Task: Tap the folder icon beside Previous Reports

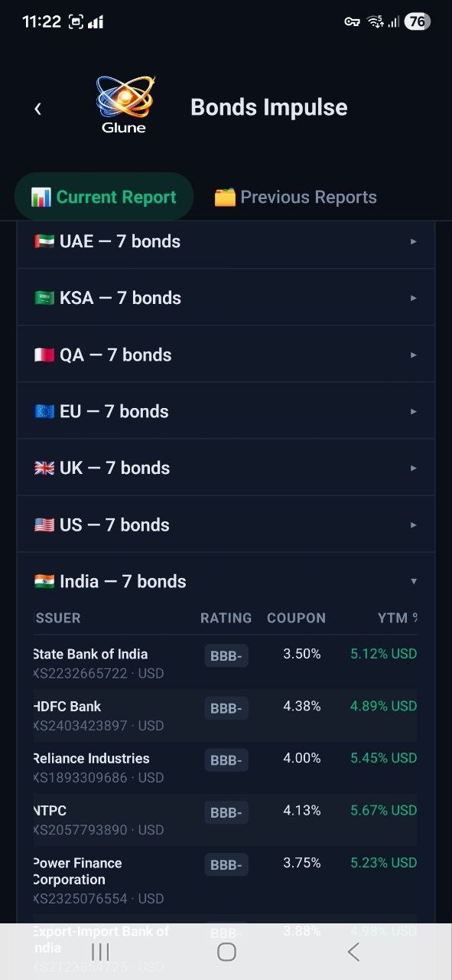Action: coord(222,197)
